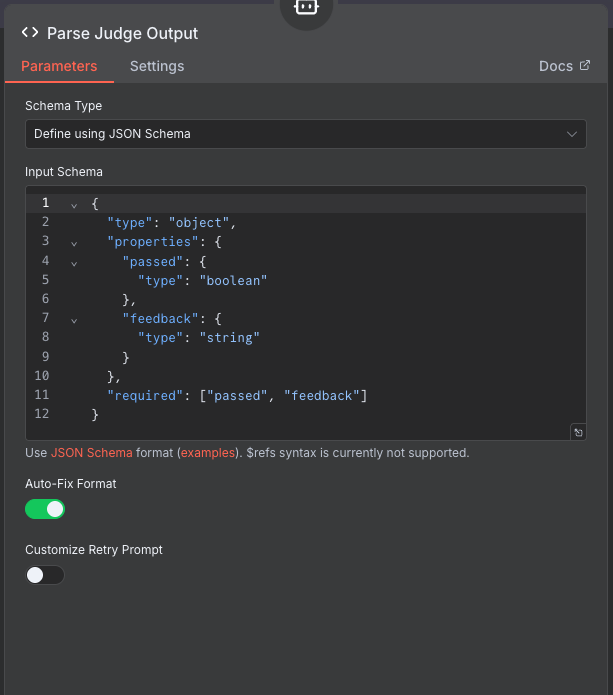The height and width of the screenshot is (695, 613).
Task: Click the "required" key on line 11
Action: coord(145,395)
